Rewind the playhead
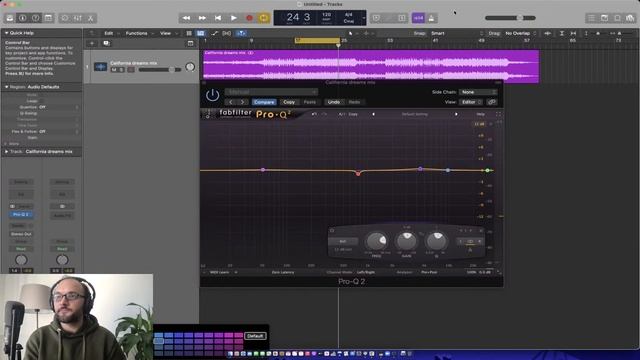The image size is (640, 360). click(x=186, y=18)
